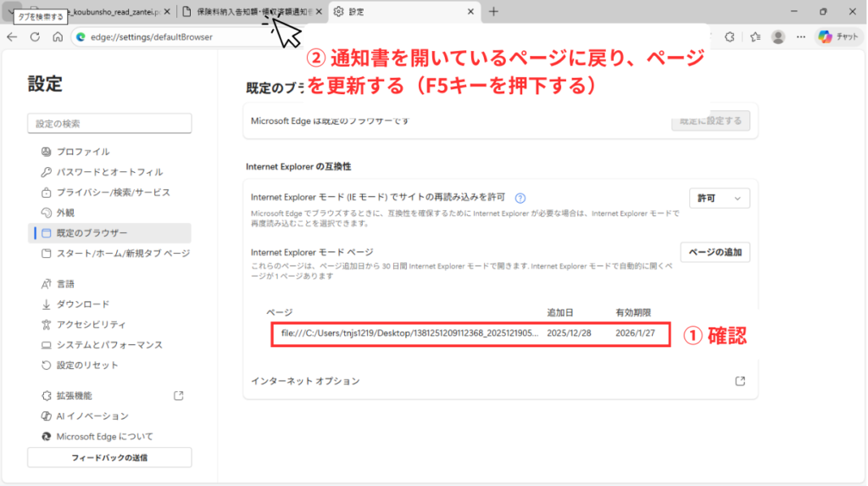Click the tab search dropdown button
This screenshot has width=868, height=486.
(x=11, y=12)
